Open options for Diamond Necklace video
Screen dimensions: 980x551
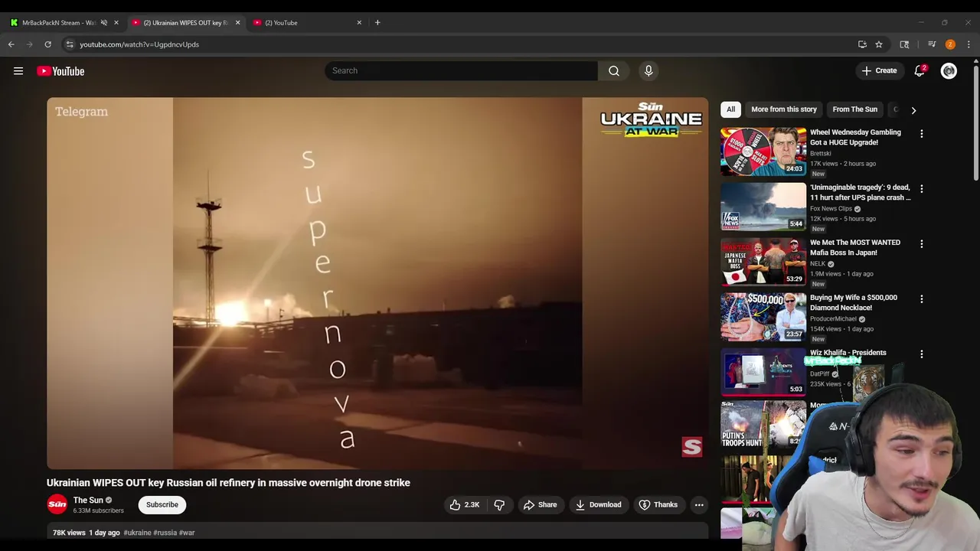[922, 298]
